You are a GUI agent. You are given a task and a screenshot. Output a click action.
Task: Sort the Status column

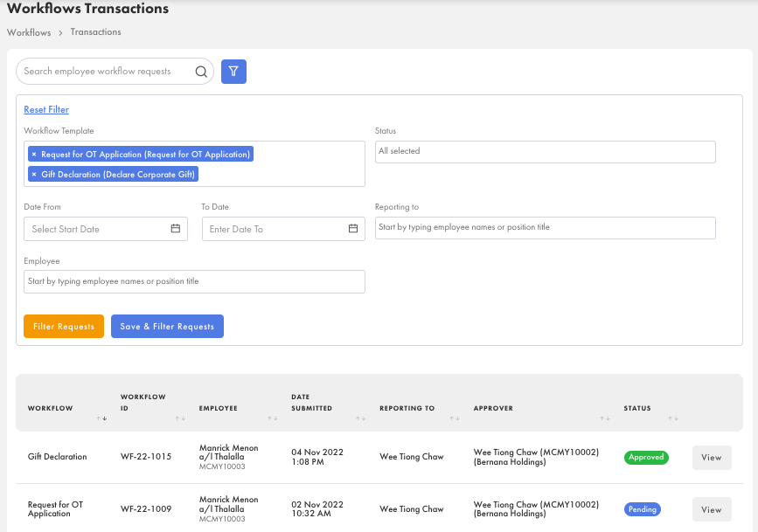pos(672,418)
